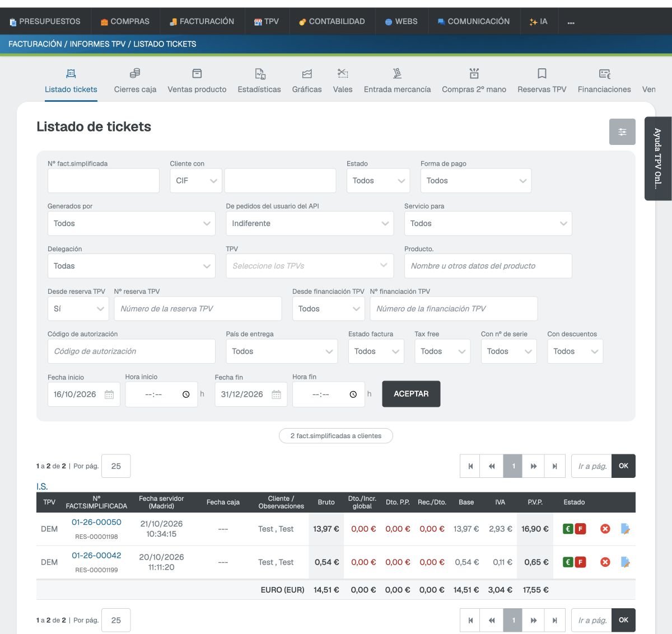This screenshot has height=634, width=672.
Task: Open PRESUPUESTOS menu
Action: (x=45, y=21)
